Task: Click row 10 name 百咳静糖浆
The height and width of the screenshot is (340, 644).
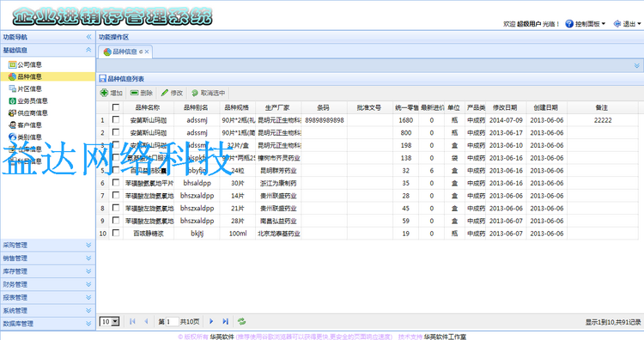Action: point(149,234)
